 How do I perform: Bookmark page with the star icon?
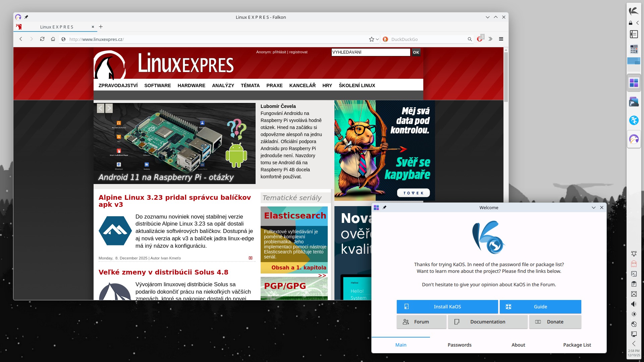[x=371, y=39]
